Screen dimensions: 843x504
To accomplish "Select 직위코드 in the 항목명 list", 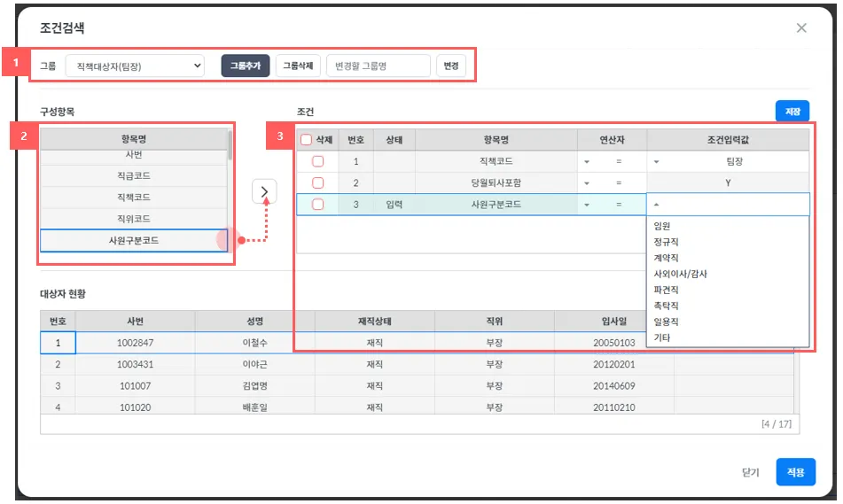I will point(134,219).
